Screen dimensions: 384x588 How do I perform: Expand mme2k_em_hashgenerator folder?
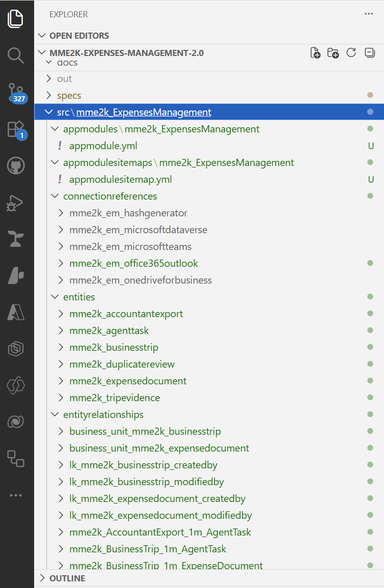click(209, 213)
